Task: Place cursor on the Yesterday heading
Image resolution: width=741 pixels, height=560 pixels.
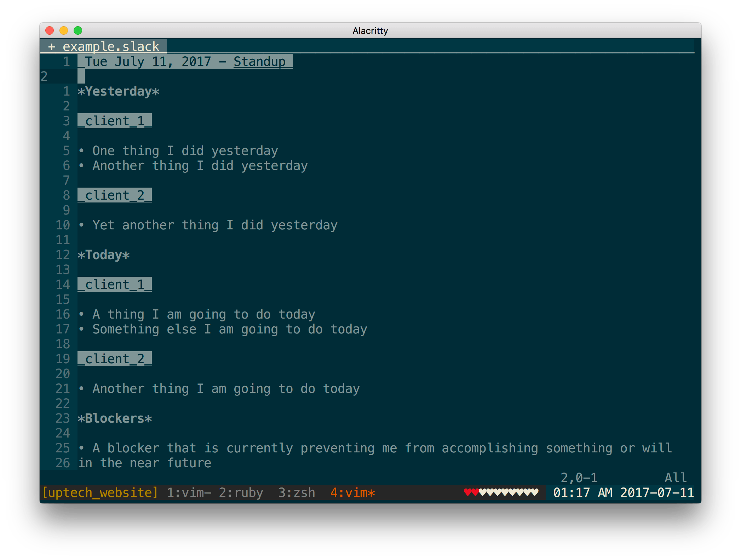Action: [x=119, y=91]
